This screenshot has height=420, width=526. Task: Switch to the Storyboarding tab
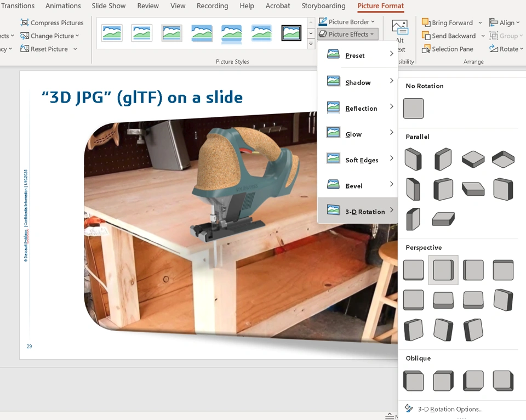pos(323,5)
